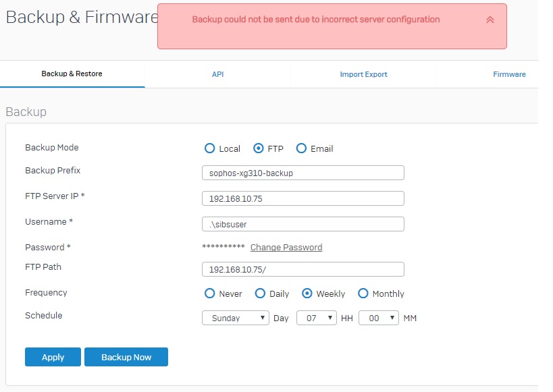Viewport: 553px width, 392px height.
Task: Open the Change Password link
Action: click(x=286, y=248)
